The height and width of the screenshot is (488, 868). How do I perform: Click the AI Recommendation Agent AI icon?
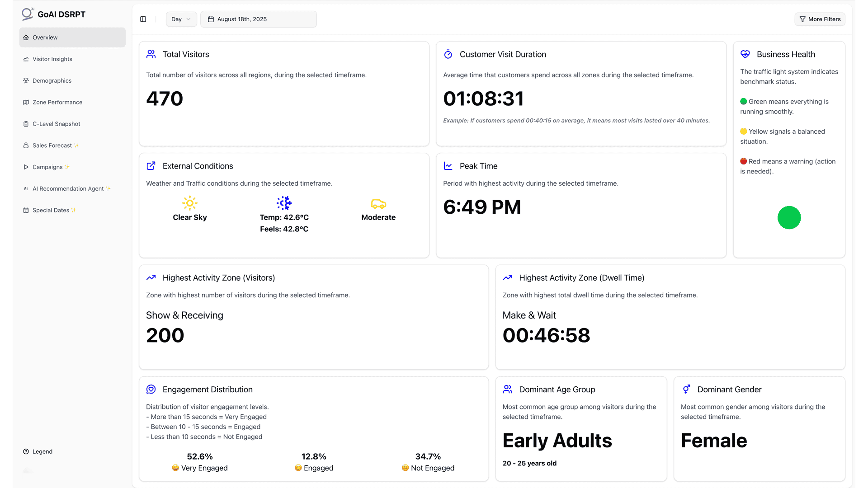point(26,189)
